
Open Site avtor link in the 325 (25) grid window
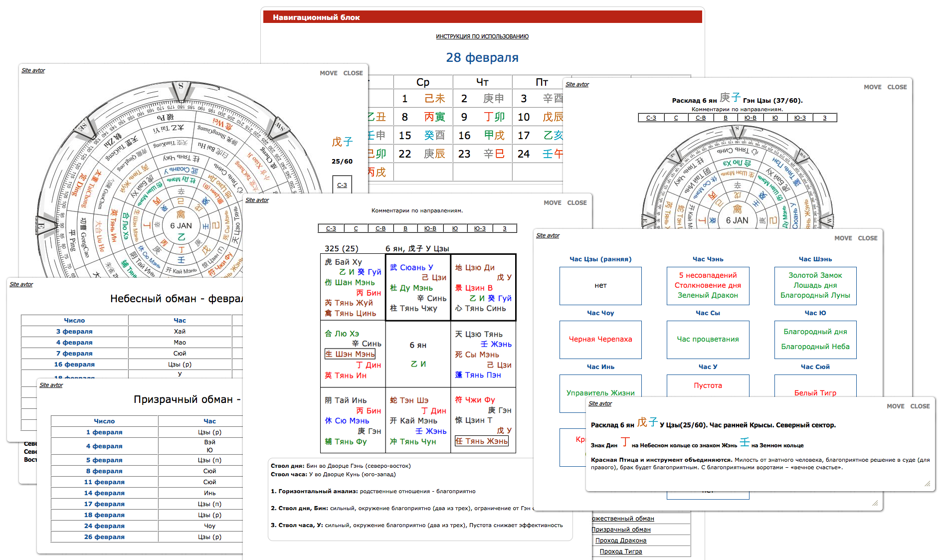pyautogui.click(x=257, y=200)
